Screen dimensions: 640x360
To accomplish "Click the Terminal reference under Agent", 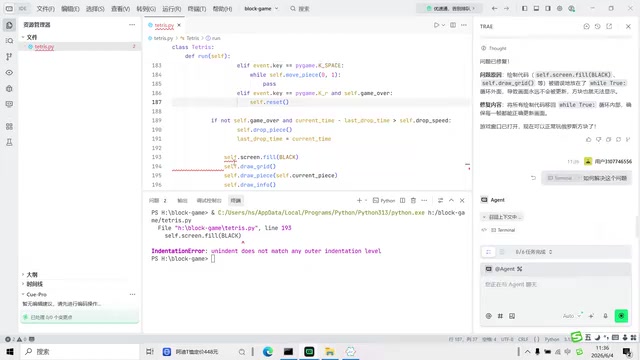I will point(503,230).
